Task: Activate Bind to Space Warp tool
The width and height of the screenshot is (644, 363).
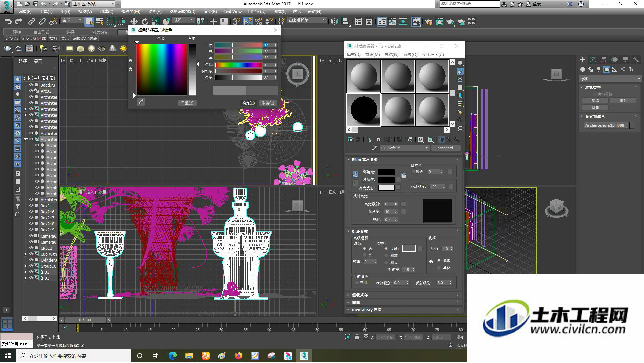Action: coord(53,22)
